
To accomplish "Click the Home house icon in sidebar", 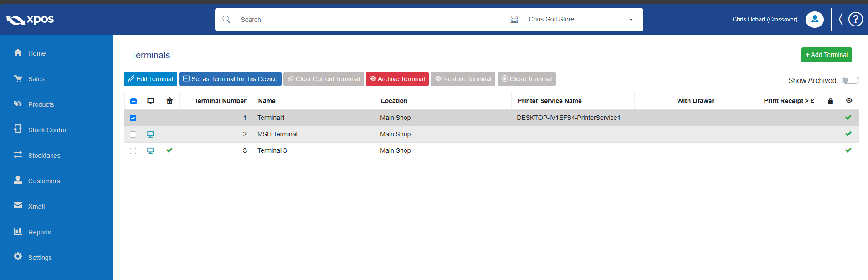I will [x=18, y=52].
